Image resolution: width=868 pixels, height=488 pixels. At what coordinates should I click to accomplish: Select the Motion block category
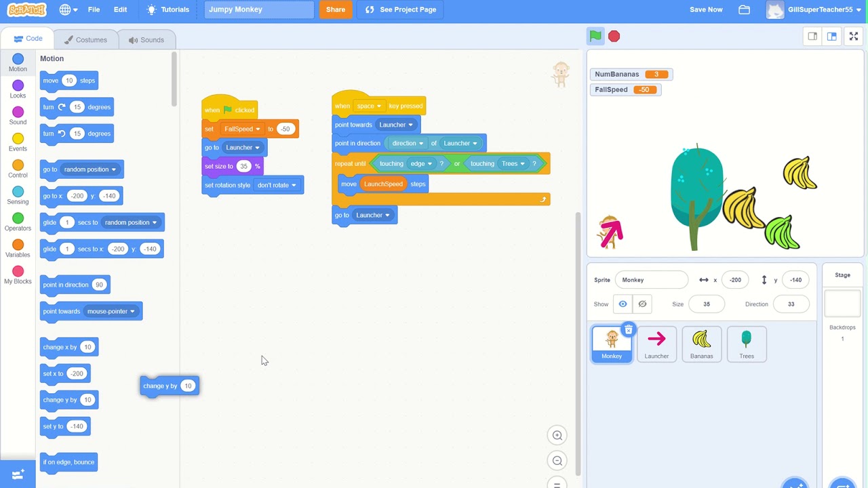tap(18, 63)
